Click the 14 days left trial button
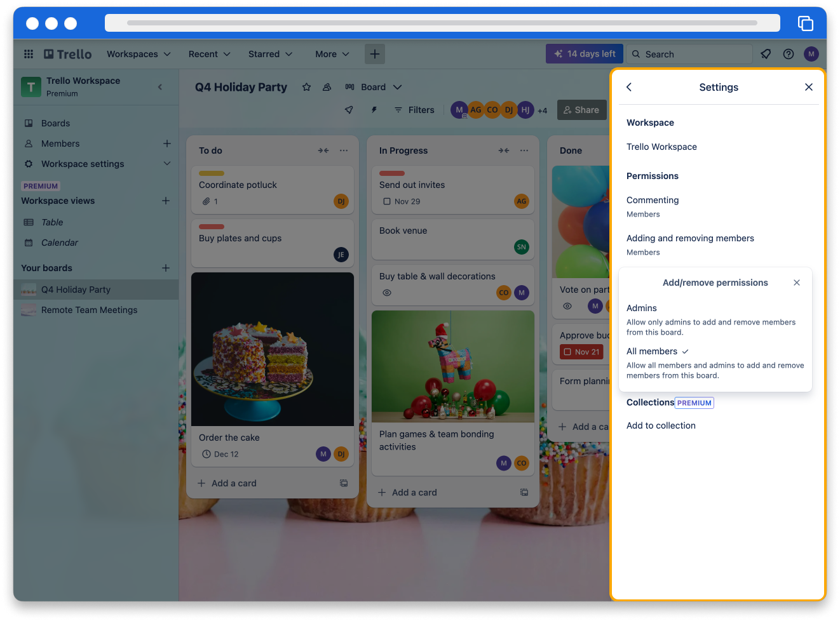 click(x=585, y=54)
